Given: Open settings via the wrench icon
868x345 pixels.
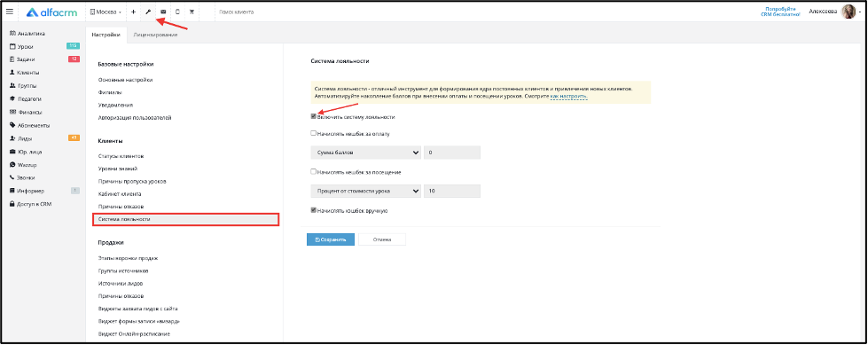Looking at the screenshot, I should tap(148, 12).
